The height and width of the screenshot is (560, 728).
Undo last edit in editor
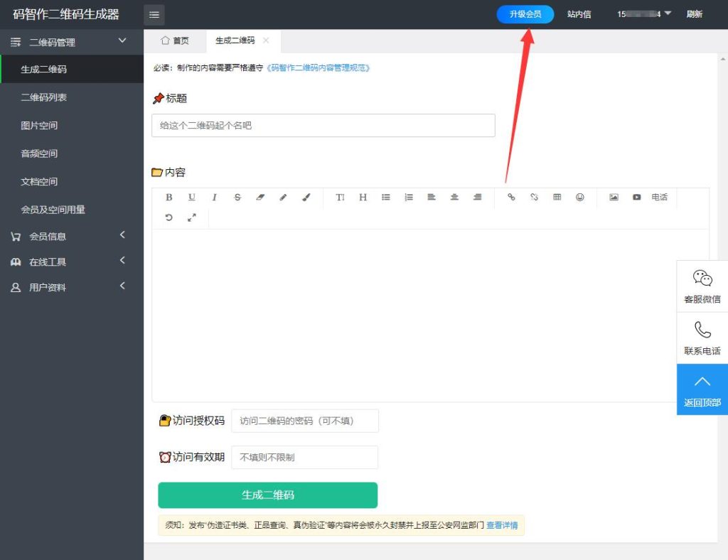(169, 217)
